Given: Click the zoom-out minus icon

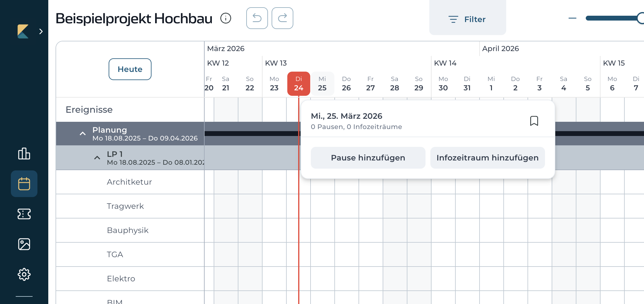Looking at the screenshot, I should click(572, 18).
